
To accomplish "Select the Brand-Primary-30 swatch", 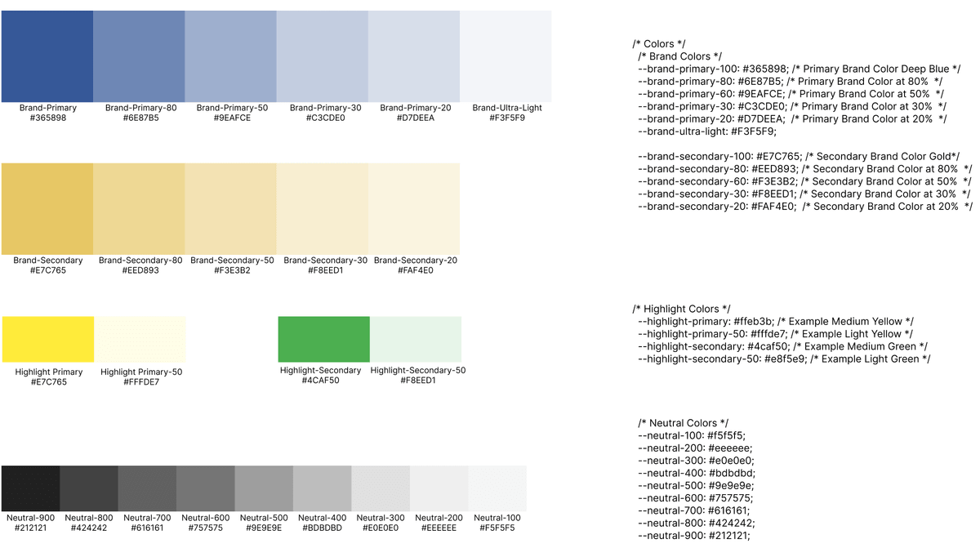I will pyautogui.click(x=323, y=56).
